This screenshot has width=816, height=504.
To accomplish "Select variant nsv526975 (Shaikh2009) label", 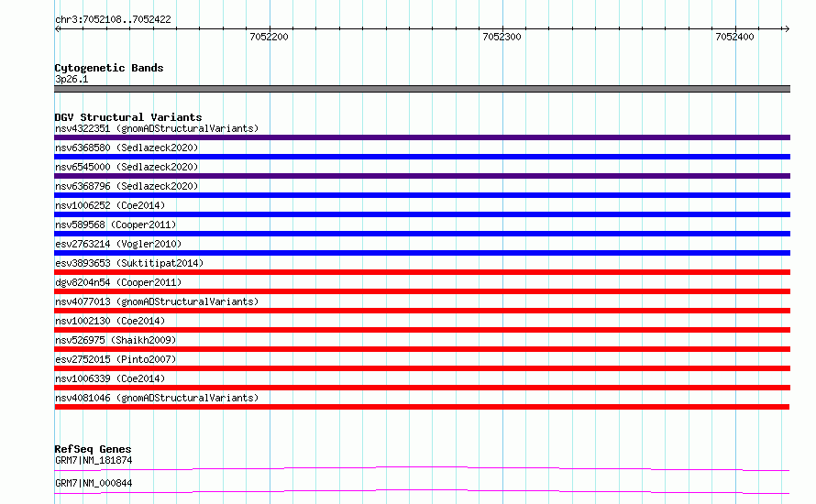I will 116,340.
